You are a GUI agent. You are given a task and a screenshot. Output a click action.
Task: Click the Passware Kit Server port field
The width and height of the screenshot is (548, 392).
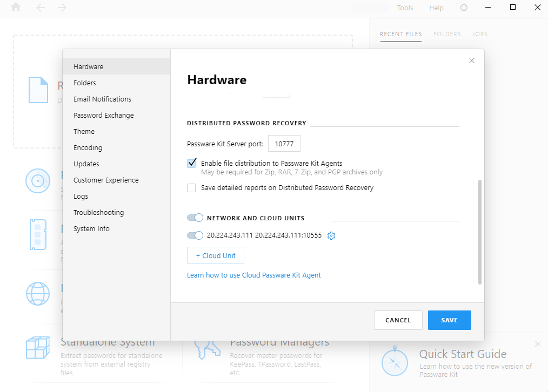(284, 144)
